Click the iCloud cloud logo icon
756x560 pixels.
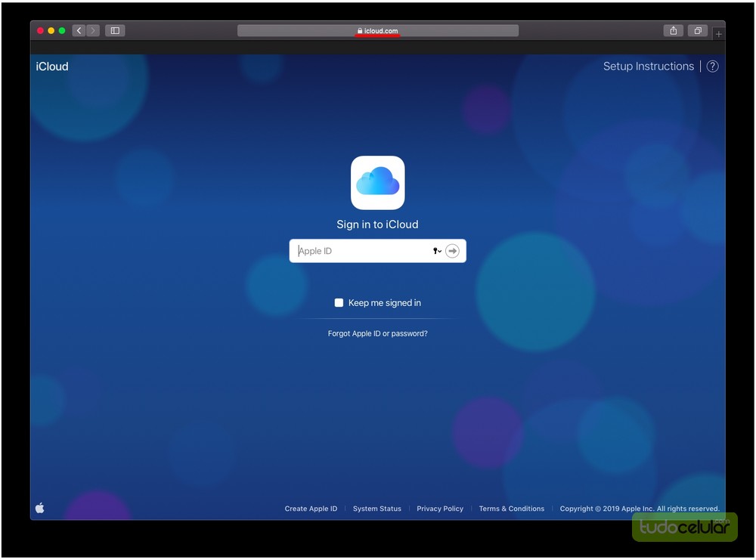pos(377,183)
